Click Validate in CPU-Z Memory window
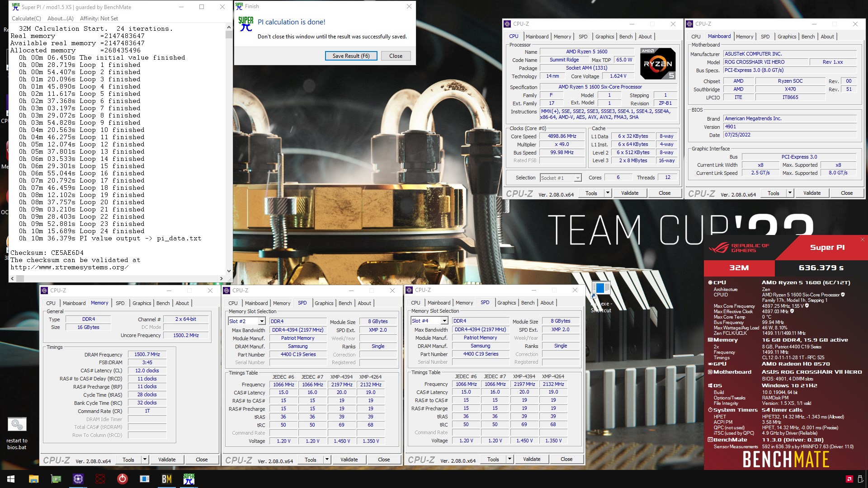Image resolution: width=868 pixels, height=488 pixels. (x=167, y=460)
